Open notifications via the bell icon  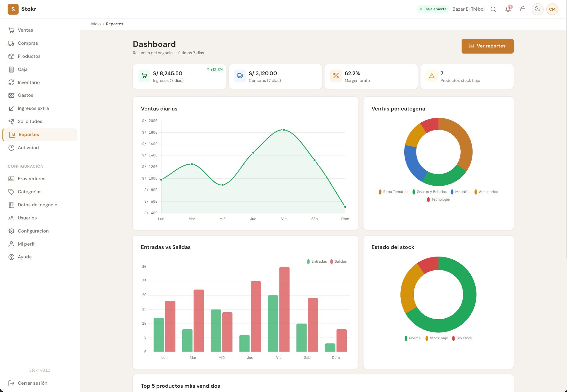coord(508,9)
